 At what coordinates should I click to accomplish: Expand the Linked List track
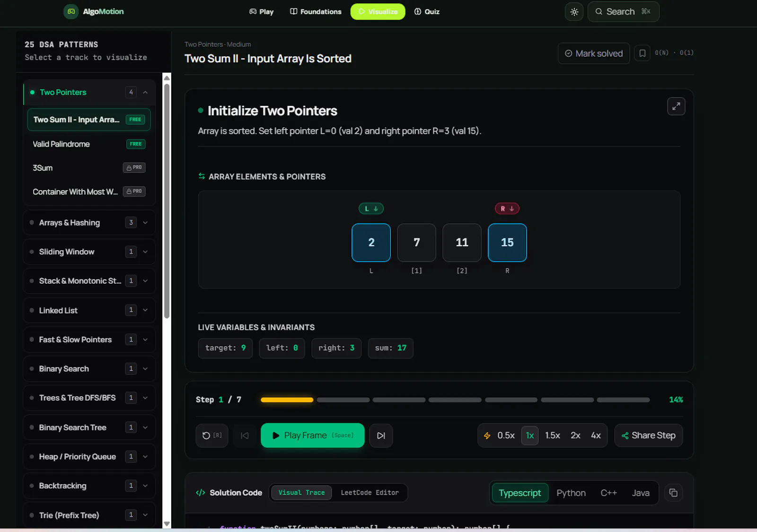point(89,310)
